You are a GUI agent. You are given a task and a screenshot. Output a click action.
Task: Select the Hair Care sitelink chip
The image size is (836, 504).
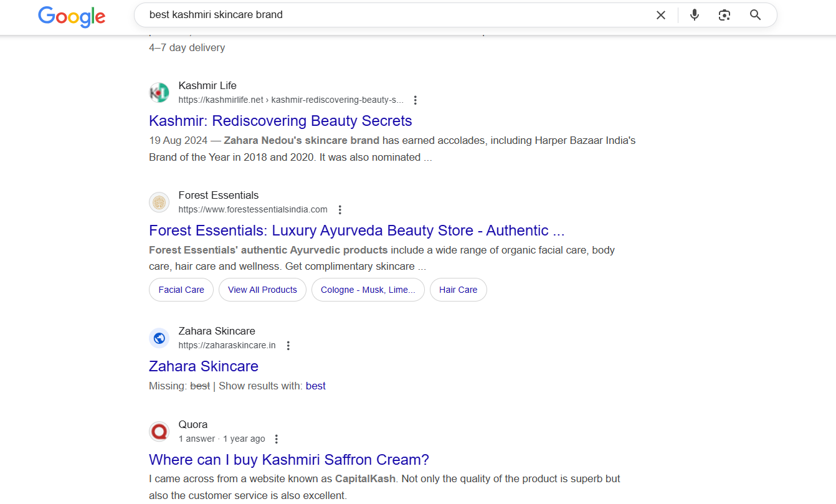tap(458, 290)
